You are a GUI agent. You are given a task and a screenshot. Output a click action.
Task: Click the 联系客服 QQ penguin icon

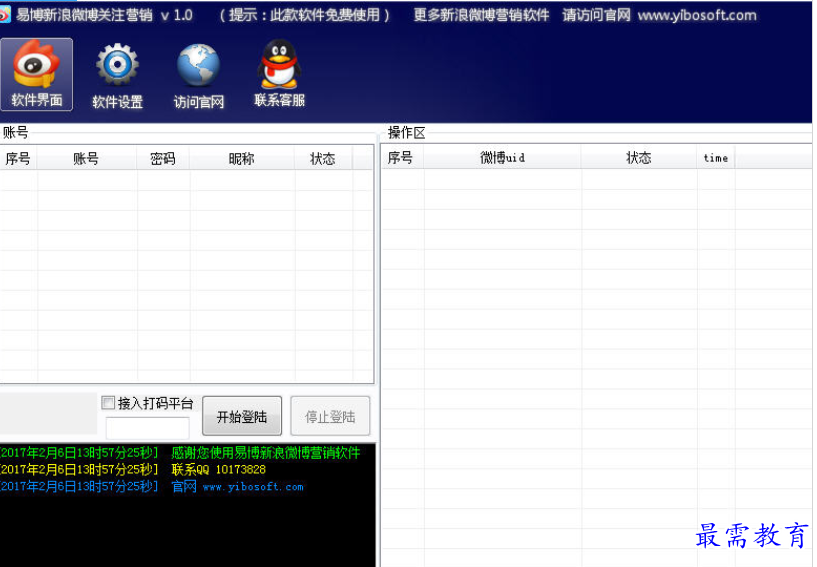[279, 74]
